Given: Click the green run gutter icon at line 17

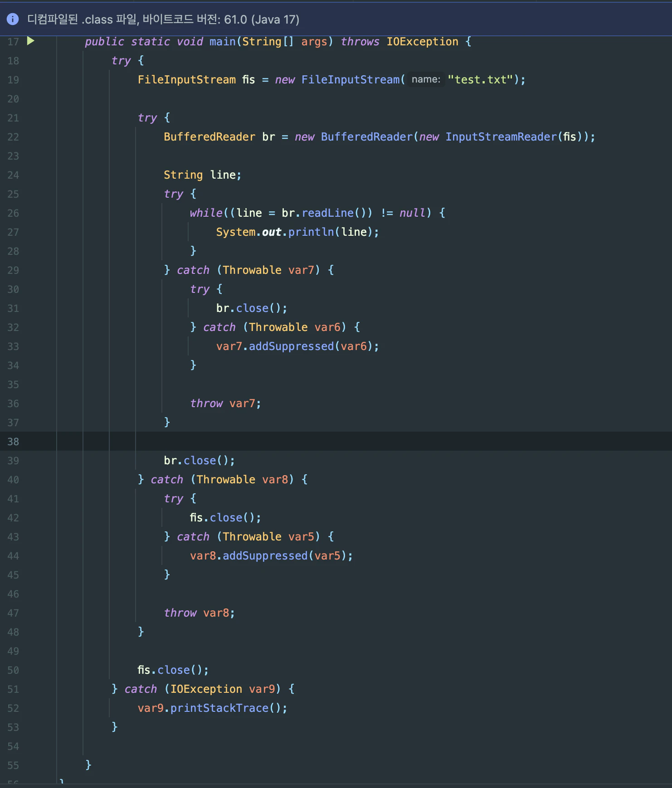Looking at the screenshot, I should [x=30, y=41].
